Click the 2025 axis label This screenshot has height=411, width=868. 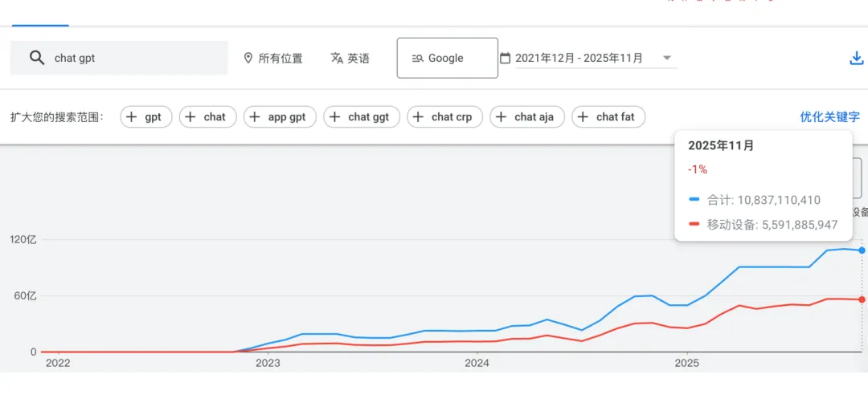tap(686, 363)
